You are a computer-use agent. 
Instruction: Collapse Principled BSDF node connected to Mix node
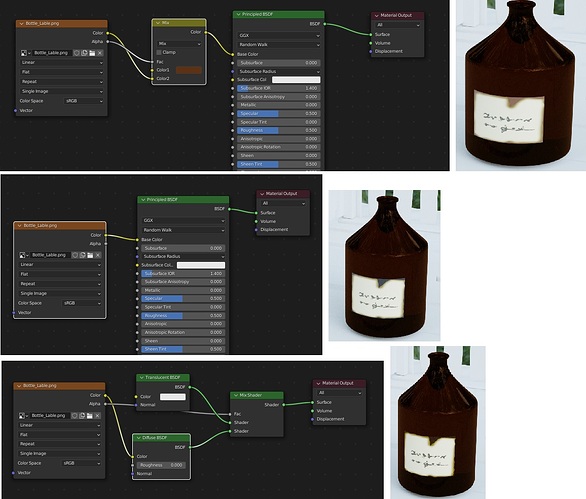tap(238, 14)
